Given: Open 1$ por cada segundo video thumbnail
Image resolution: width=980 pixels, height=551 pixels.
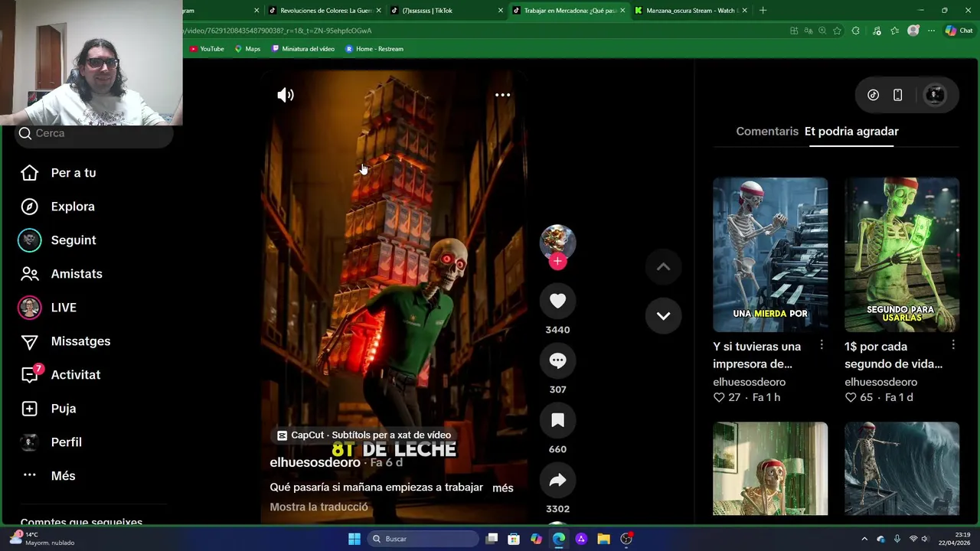Looking at the screenshot, I should click(902, 255).
